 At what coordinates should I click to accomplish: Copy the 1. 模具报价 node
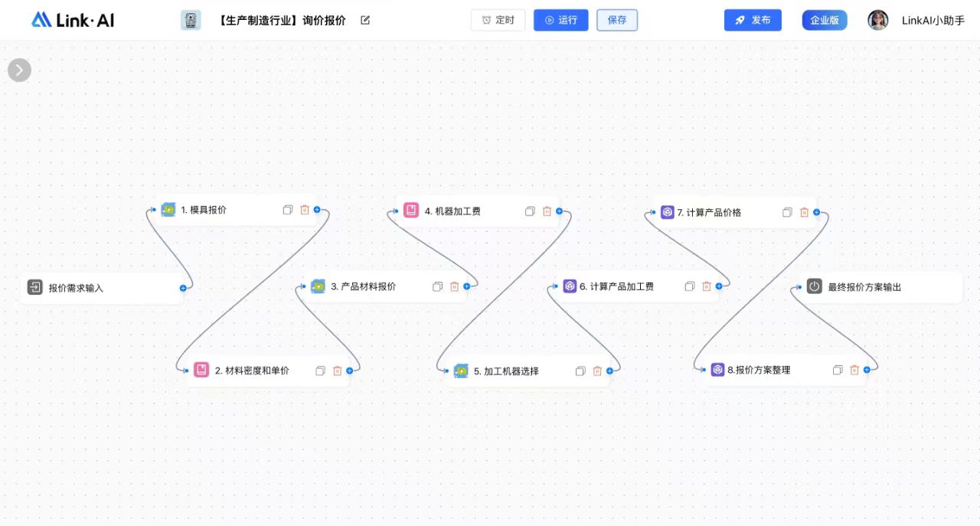coord(288,210)
